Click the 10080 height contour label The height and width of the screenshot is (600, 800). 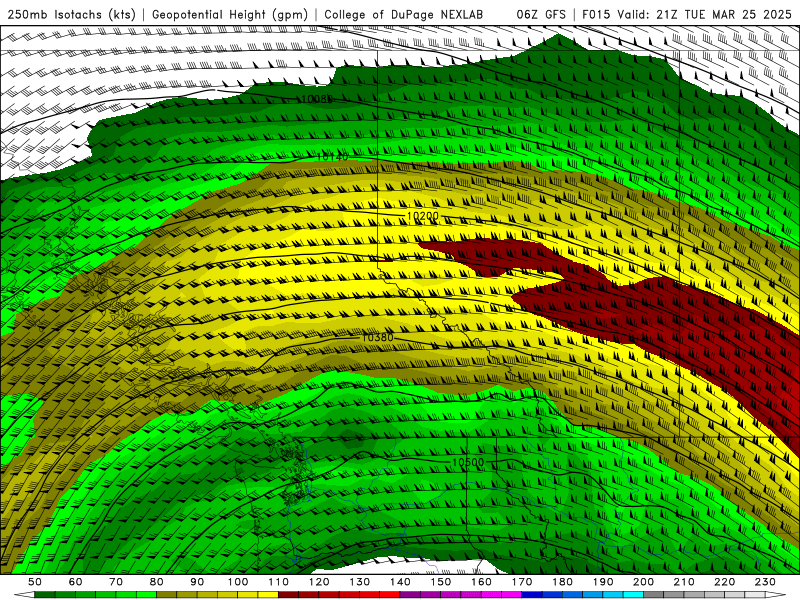pos(316,98)
